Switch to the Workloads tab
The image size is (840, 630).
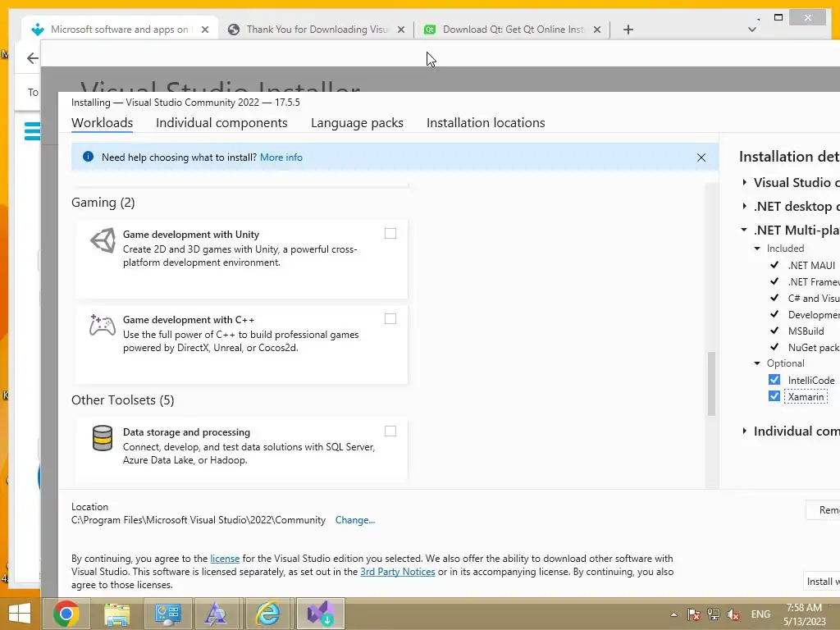tap(103, 123)
